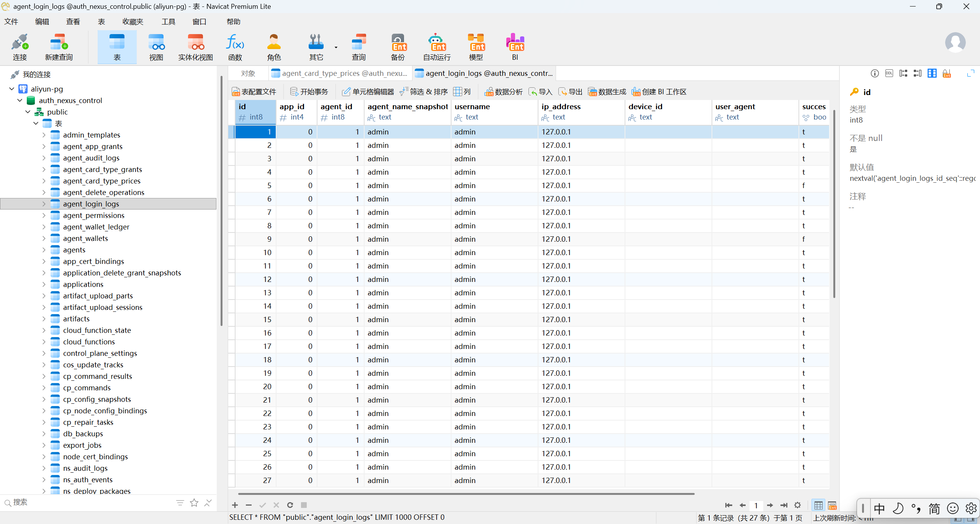Click the 其它 others icon
Viewport: 980px width, 524px height.
pyautogui.click(x=316, y=47)
